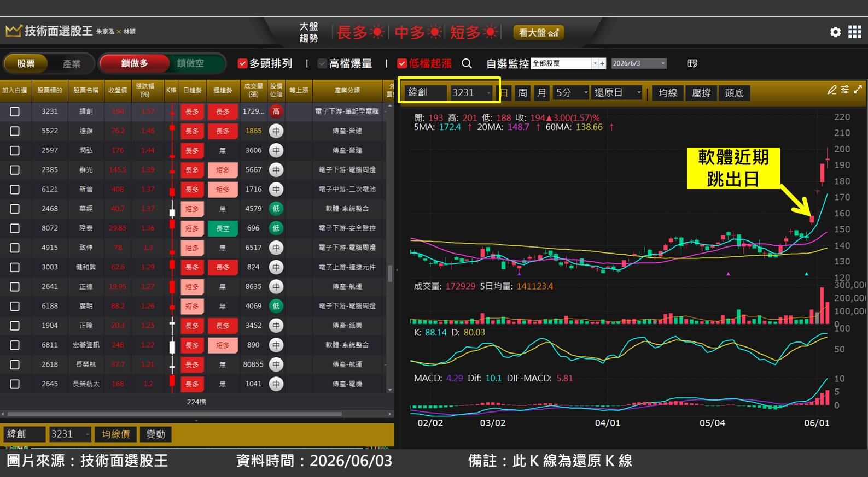Select the 鎖做多 mode
Viewport: 868px width, 477px height.
pos(135,63)
